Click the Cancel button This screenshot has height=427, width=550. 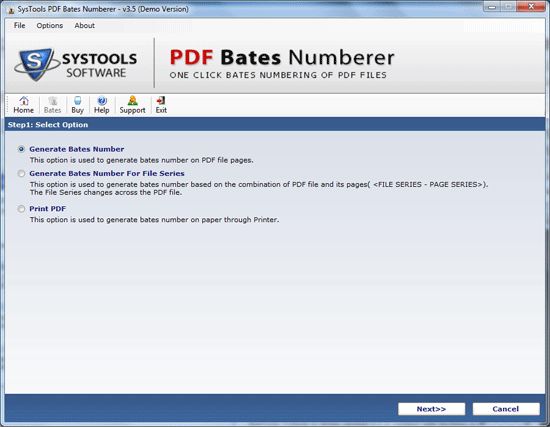point(506,409)
